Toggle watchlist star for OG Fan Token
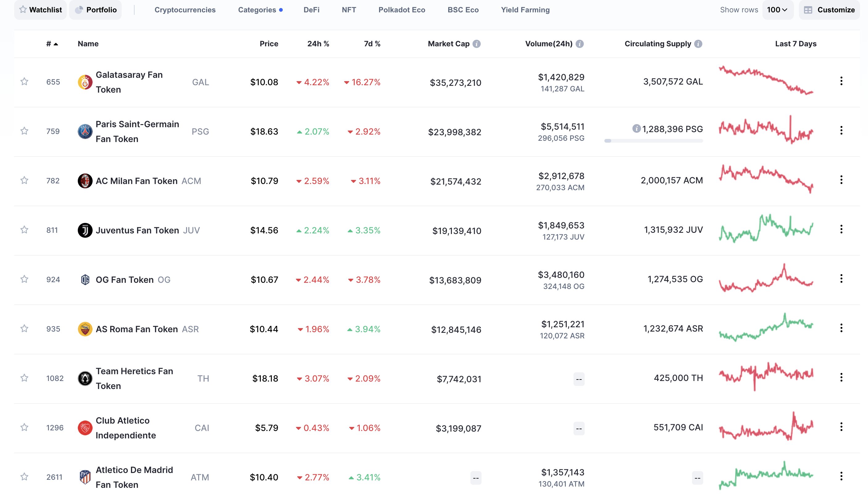Image resolution: width=868 pixels, height=502 pixels. (x=24, y=279)
